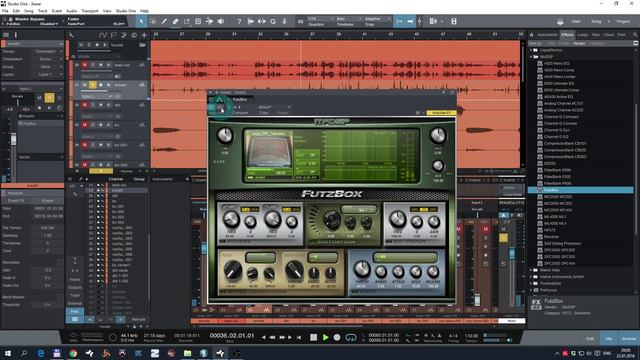
Task: Click the plus icon to add tracks
Action: pyautogui.click(x=144, y=36)
